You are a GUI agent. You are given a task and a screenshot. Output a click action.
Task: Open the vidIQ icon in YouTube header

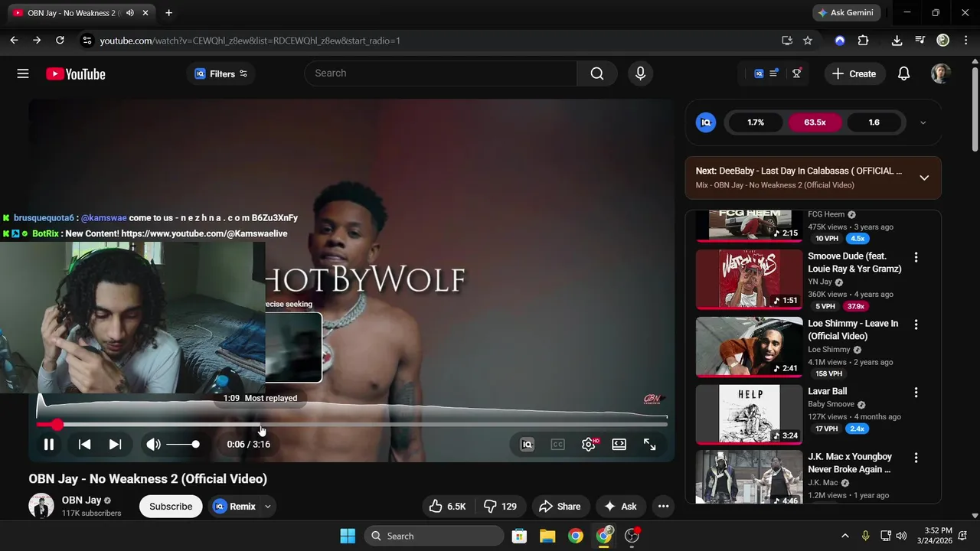pos(759,73)
